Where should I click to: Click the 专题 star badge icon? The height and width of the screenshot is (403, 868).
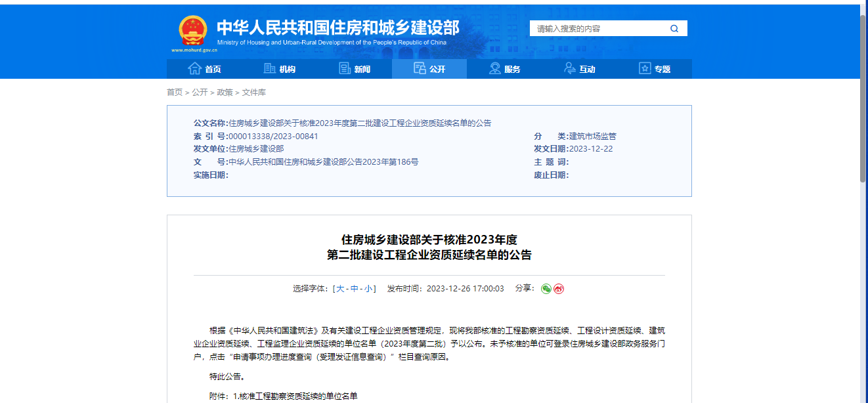coord(644,68)
